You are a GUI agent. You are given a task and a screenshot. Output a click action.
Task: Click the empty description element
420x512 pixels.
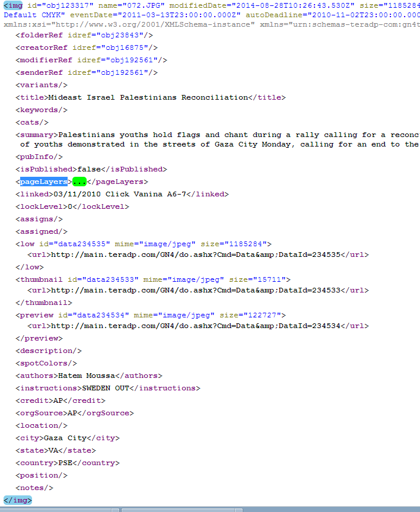coord(49,351)
